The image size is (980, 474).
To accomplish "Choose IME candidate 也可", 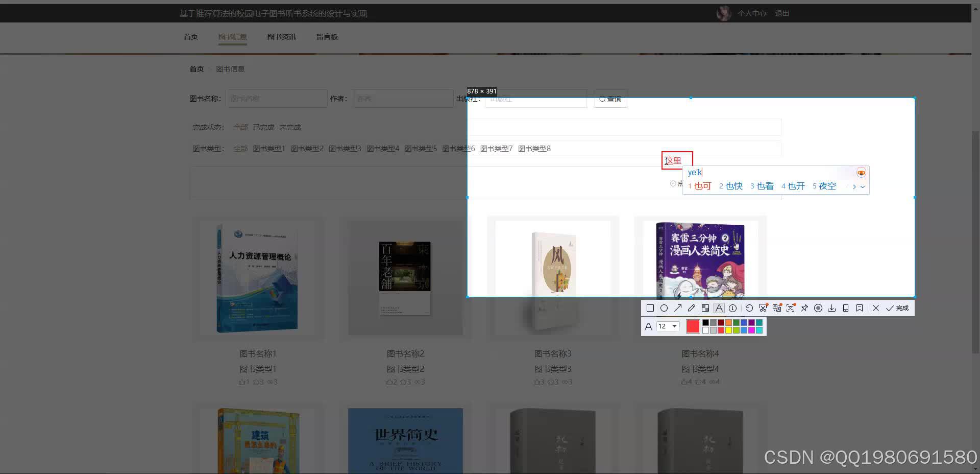I will click(x=699, y=186).
